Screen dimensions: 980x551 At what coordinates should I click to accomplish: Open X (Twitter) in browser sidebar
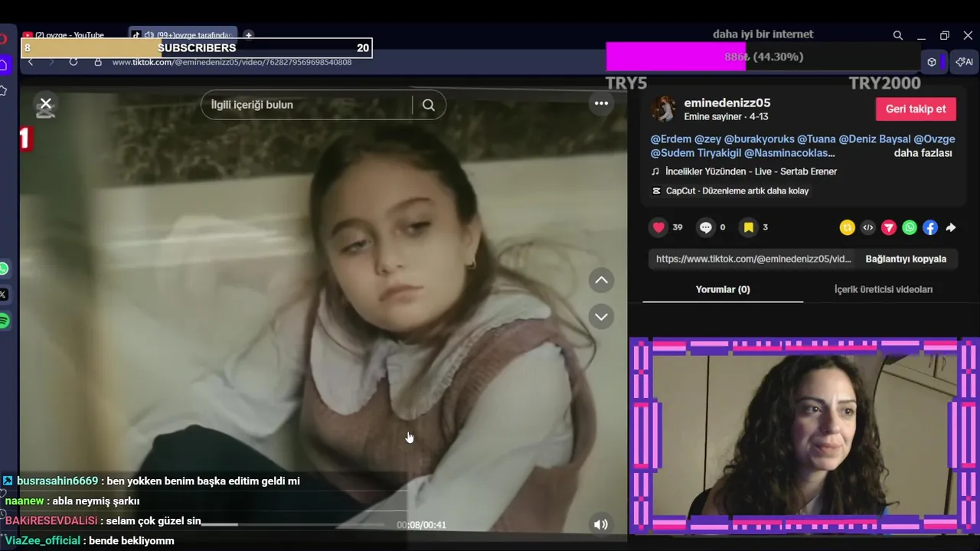(3, 295)
